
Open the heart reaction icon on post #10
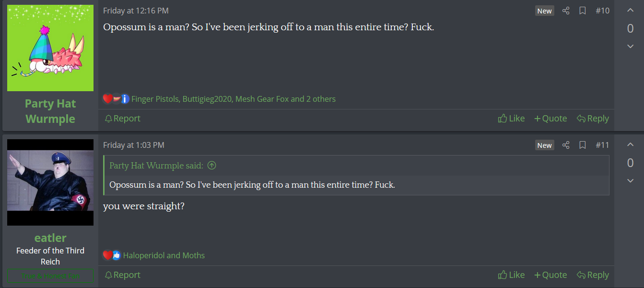coord(107,99)
